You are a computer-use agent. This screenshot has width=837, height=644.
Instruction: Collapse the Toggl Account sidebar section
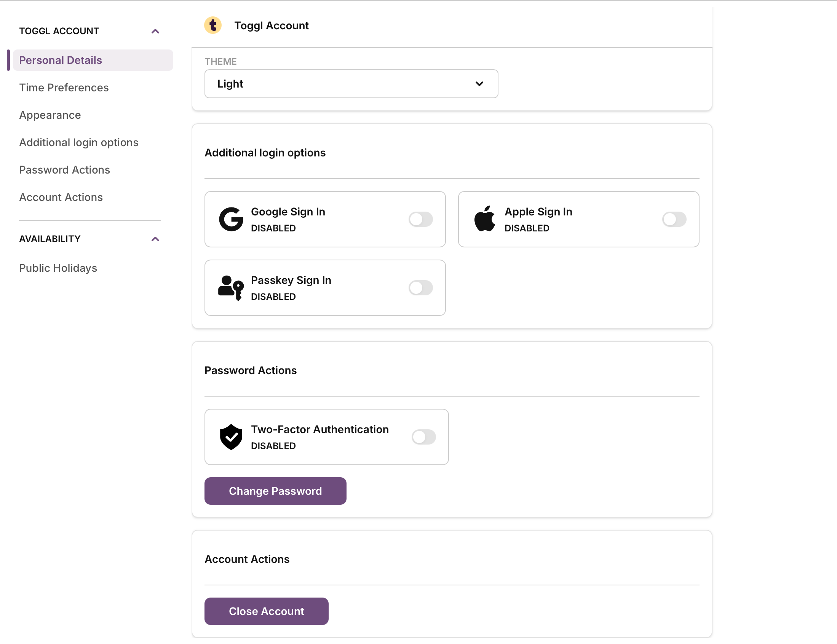pos(155,31)
